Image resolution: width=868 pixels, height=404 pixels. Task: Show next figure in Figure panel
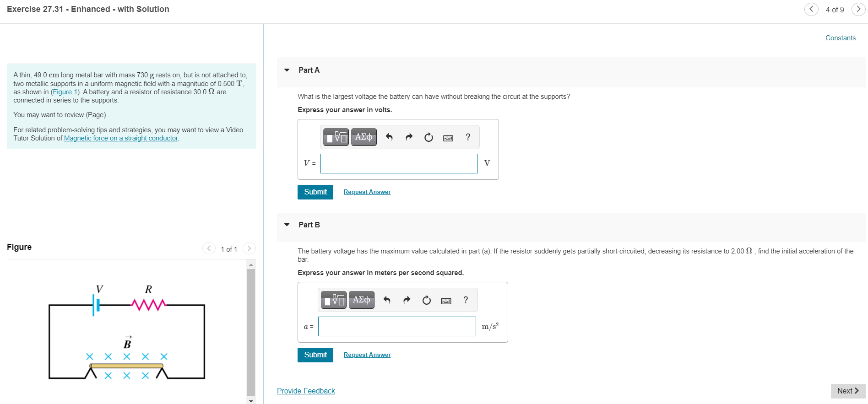[249, 248]
